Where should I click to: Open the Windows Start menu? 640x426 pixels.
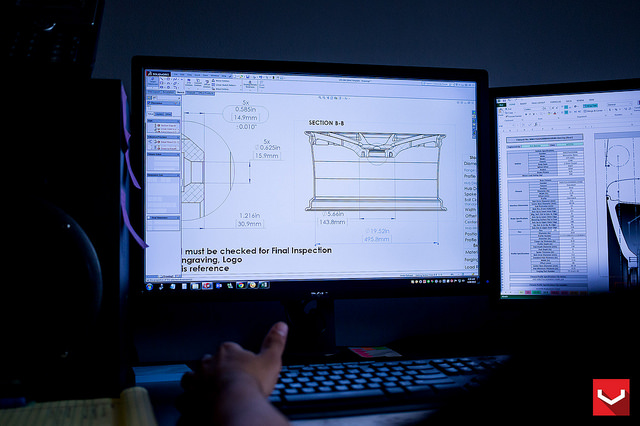click(x=149, y=286)
